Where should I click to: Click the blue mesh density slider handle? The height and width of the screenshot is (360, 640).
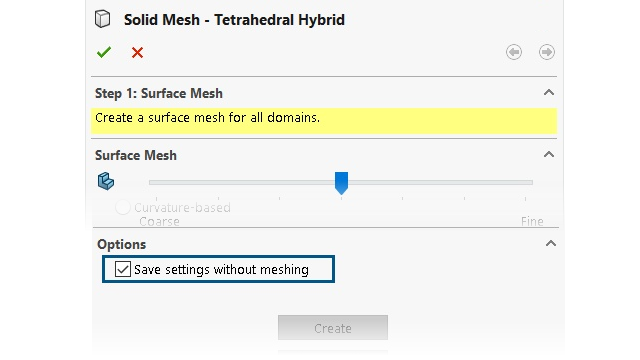(x=341, y=183)
